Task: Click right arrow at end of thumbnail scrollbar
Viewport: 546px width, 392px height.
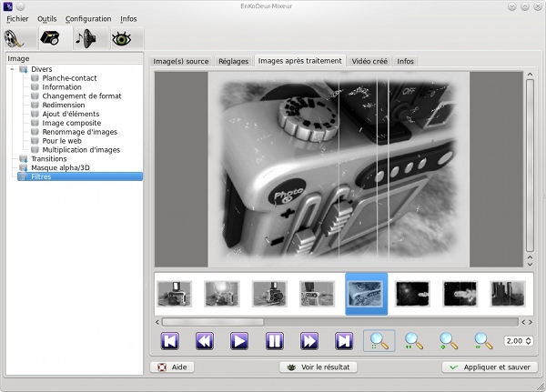Action: [x=531, y=322]
